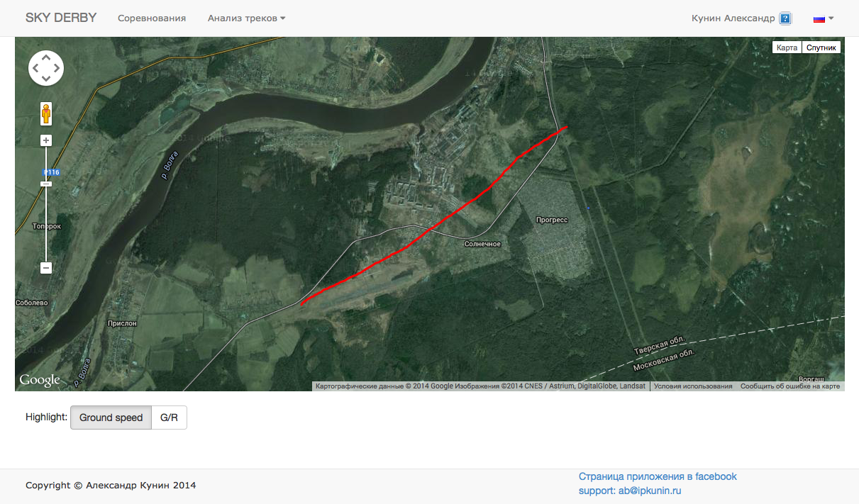Viewport: 859px width, 504px height.
Task: Click the map pan left arrow
Action: point(35,69)
